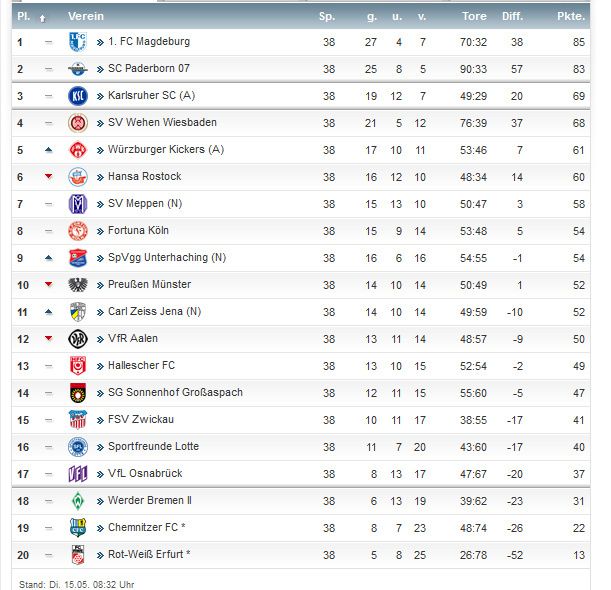Sort by the Diff. column header

pos(512,16)
